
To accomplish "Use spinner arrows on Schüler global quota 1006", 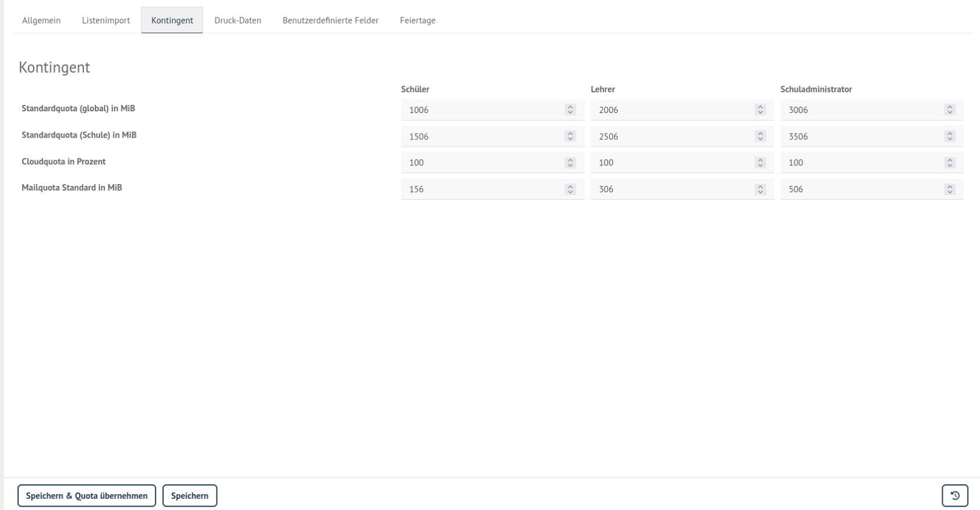I will point(571,110).
